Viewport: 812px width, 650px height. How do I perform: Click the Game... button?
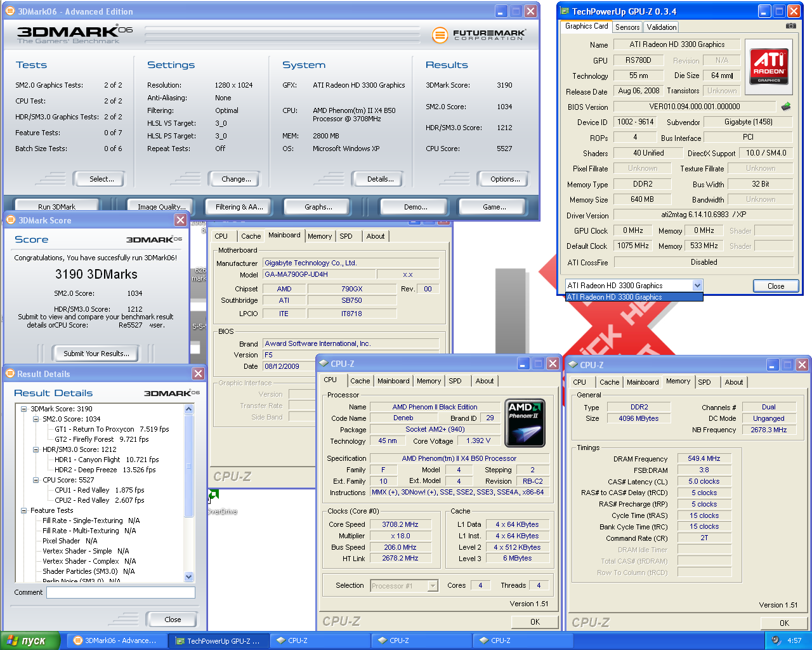point(494,206)
